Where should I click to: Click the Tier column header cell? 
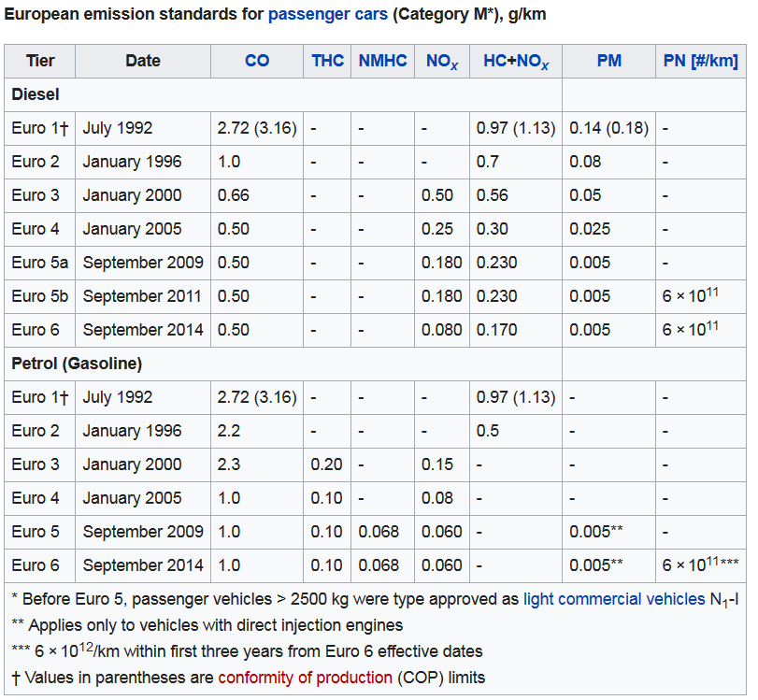(x=40, y=61)
